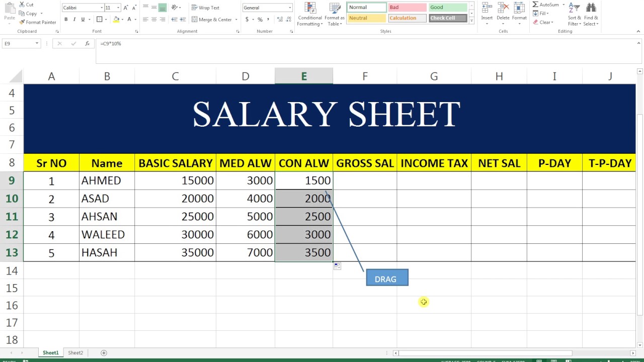Click the Increase Indent icon

pos(182,19)
